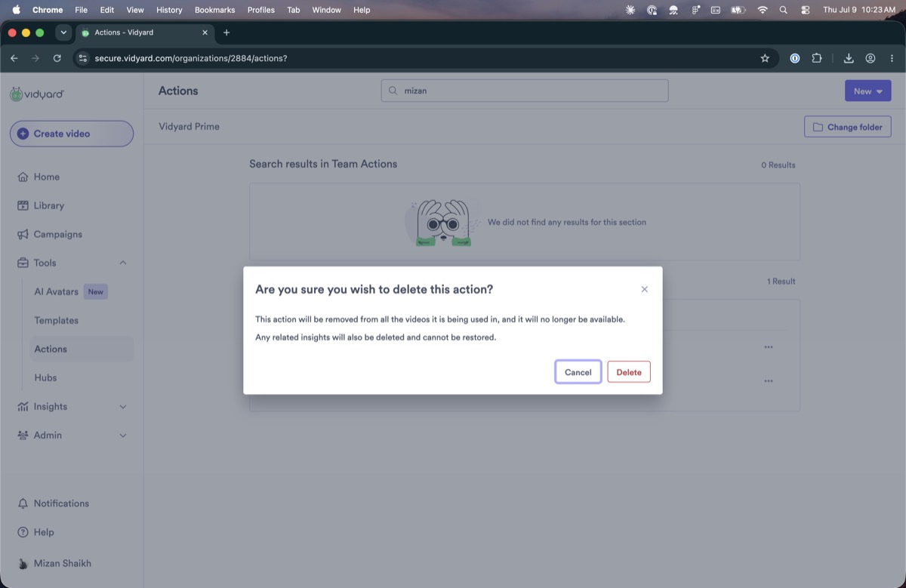Open Control Center in menu bar
Image resolution: width=906 pixels, height=588 pixels.
805,10
